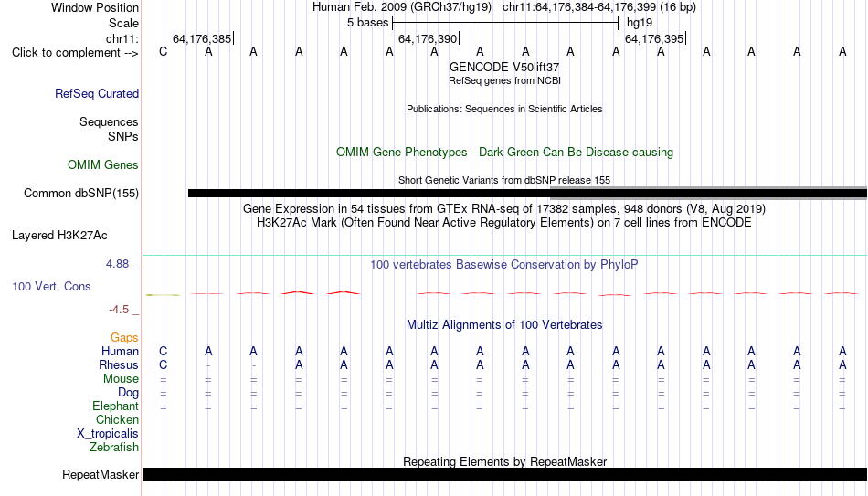Viewport: 868px width, 496px height.
Task: Click the 100 Vert. Cons track label
Action: tap(51, 286)
